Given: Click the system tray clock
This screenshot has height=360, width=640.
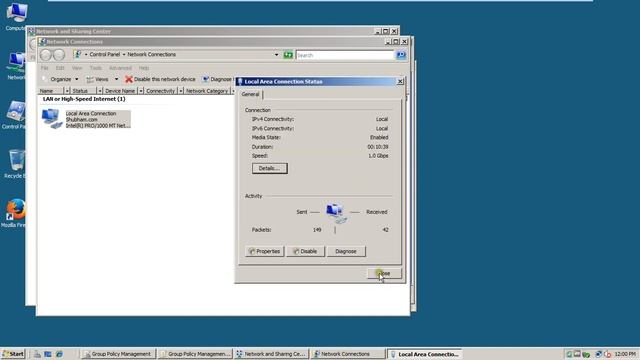Looking at the screenshot, I should [x=625, y=354].
